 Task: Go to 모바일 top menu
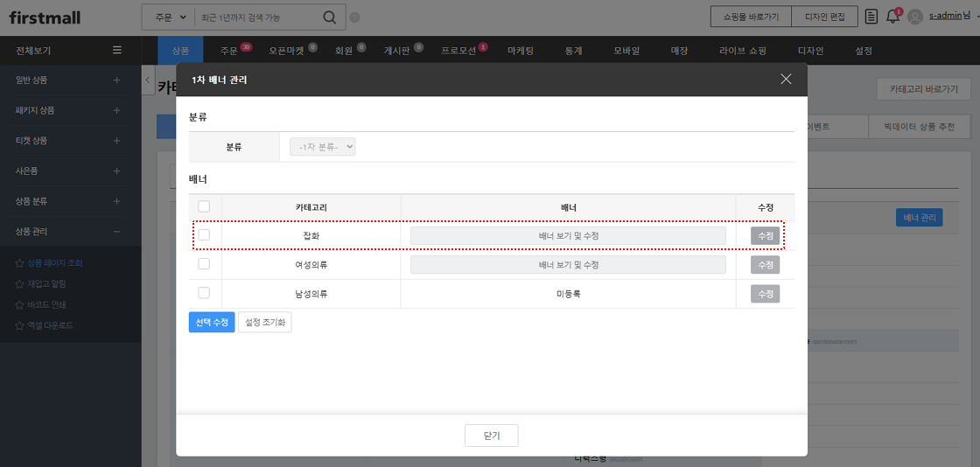626,52
